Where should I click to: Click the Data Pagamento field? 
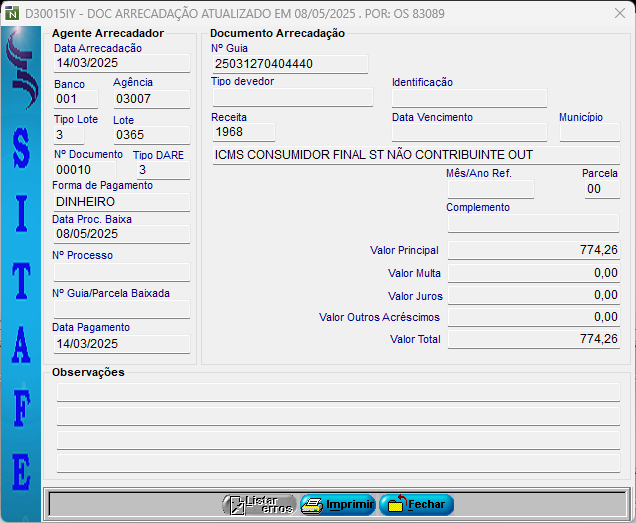click(x=121, y=344)
